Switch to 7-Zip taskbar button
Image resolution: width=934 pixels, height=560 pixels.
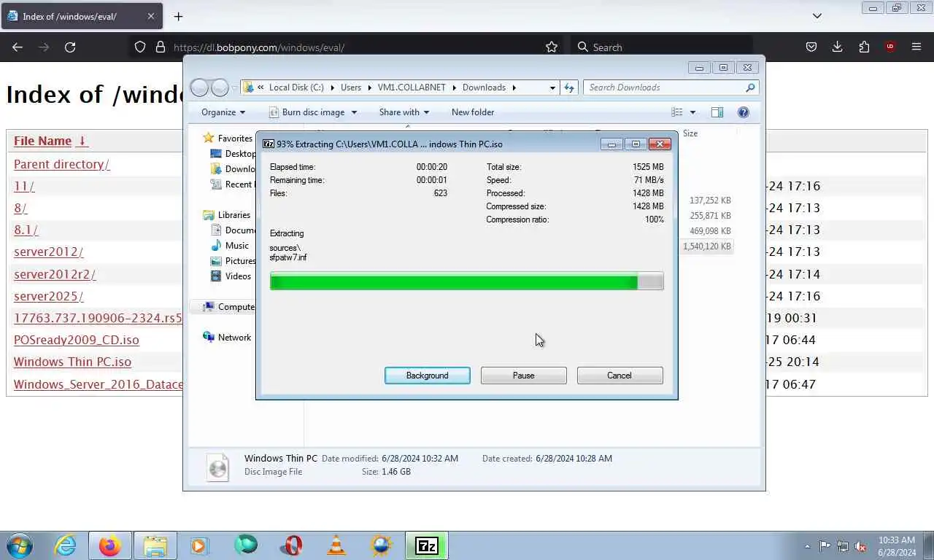[x=427, y=545]
